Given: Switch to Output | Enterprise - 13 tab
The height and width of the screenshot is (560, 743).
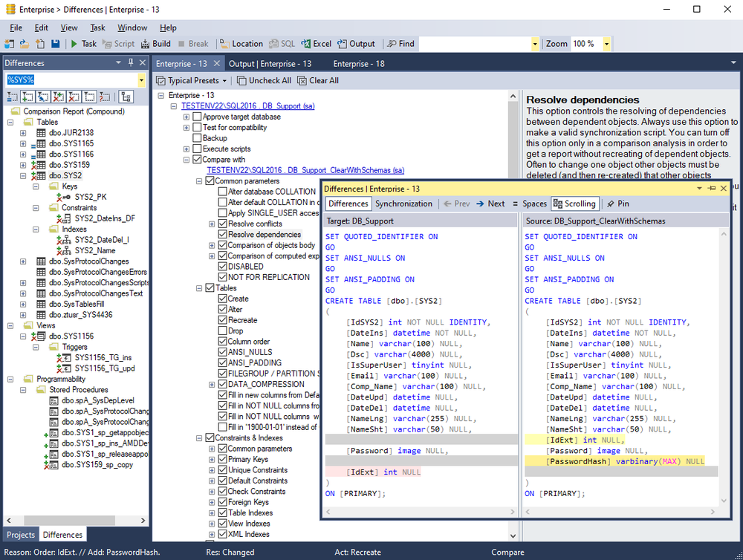Looking at the screenshot, I should (x=270, y=63).
